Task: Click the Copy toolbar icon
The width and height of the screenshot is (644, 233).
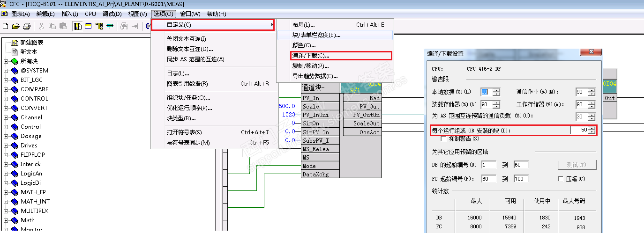Action: tap(52, 26)
